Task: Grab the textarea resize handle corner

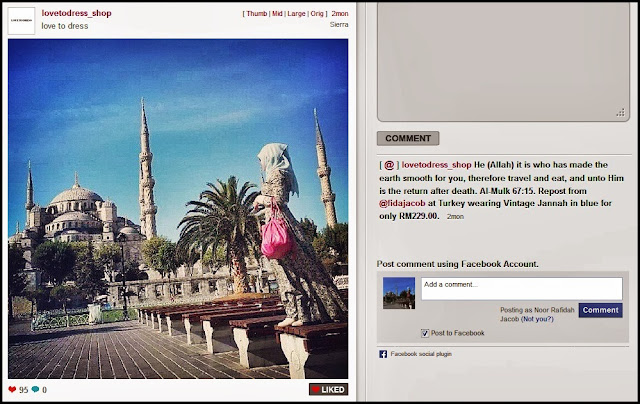Action: (x=621, y=113)
